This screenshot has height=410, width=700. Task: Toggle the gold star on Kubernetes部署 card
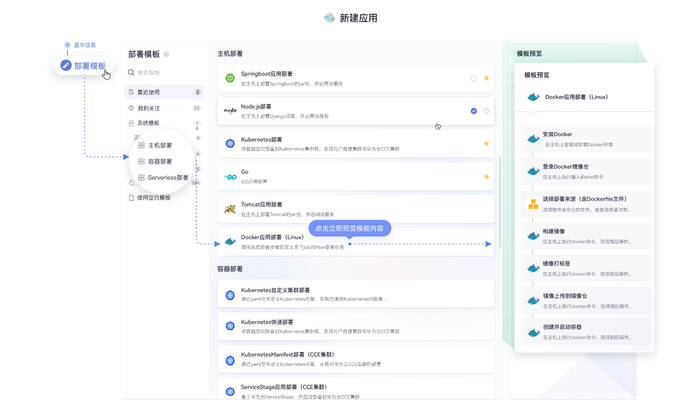487,143
